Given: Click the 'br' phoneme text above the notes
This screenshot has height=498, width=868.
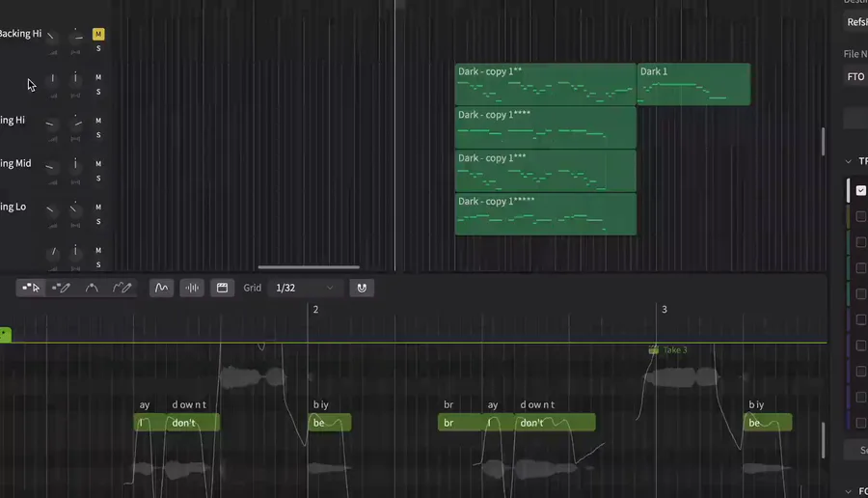Looking at the screenshot, I should [448, 405].
